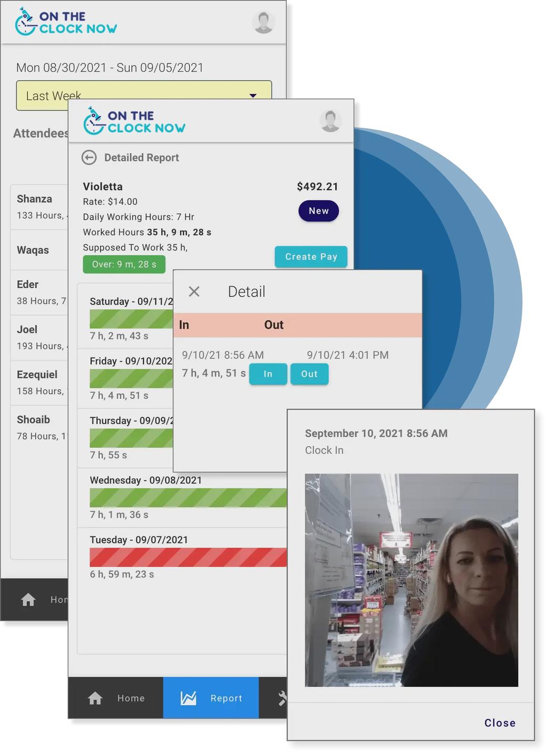Image resolution: width=550 pixels, height=756 pixels.
Task: Click the dropdown arrow on week selector
Action: pyautogui.click(x=253, y=96)
